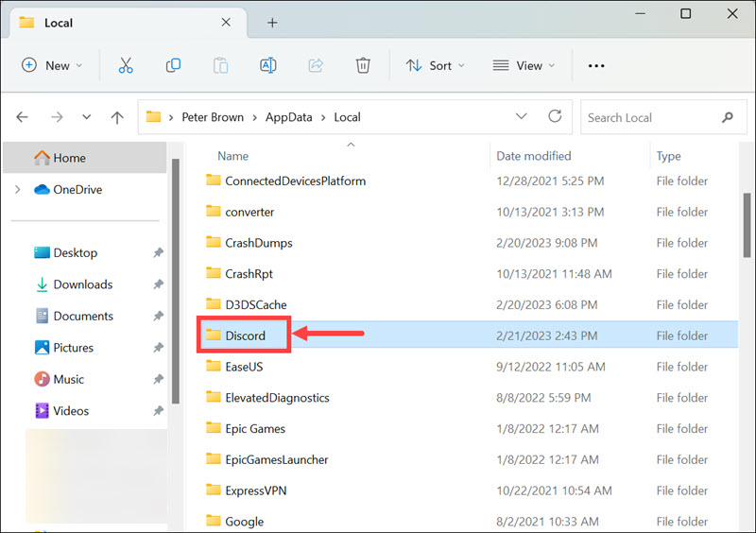Sort by Date modified column header
Viewport: 756px width, 533px height.
click(534, 156)
